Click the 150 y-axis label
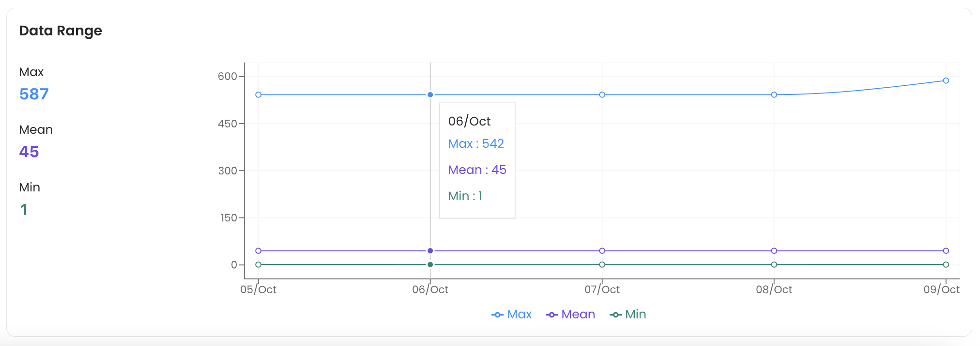This screenshot has width=980, height=346. click(229, 218)
